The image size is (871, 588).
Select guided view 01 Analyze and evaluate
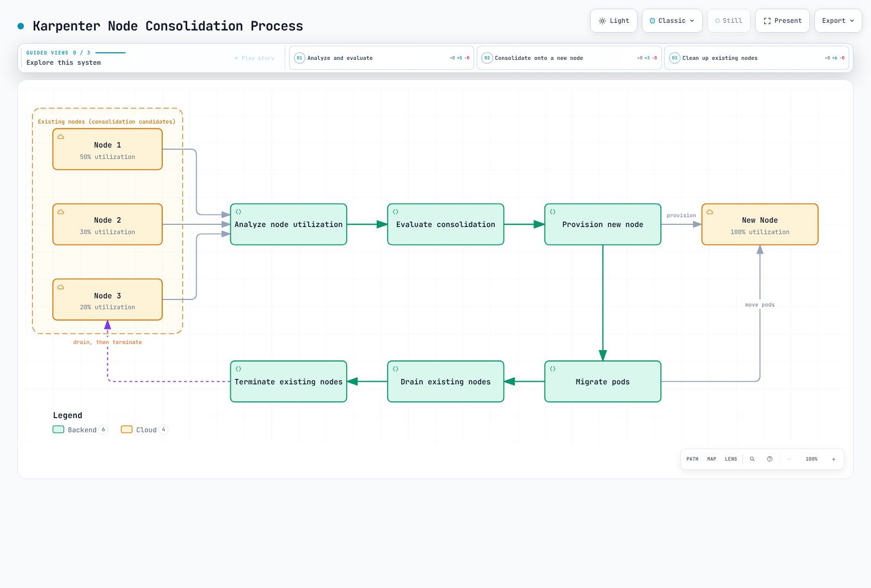pyautogui.click(x=381, y=58)
